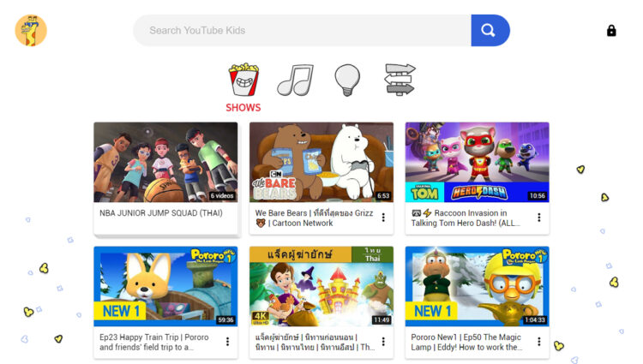Open the giraffe profile avatar
Viewport: 643px width, 364px height.
pyautogui.click(x=31, y=30)
